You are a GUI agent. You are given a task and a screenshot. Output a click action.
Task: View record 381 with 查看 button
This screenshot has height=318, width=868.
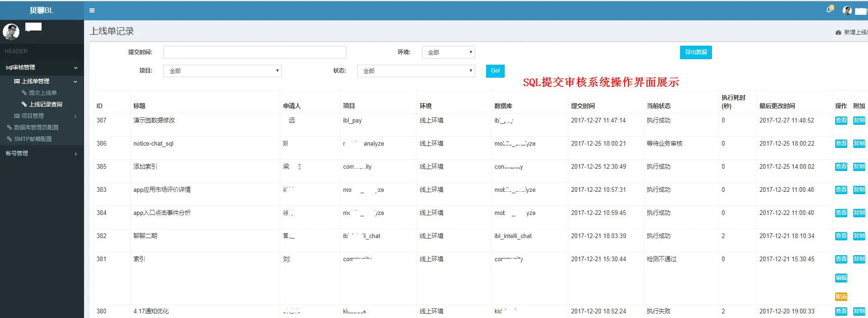click(x=841, y=259)
